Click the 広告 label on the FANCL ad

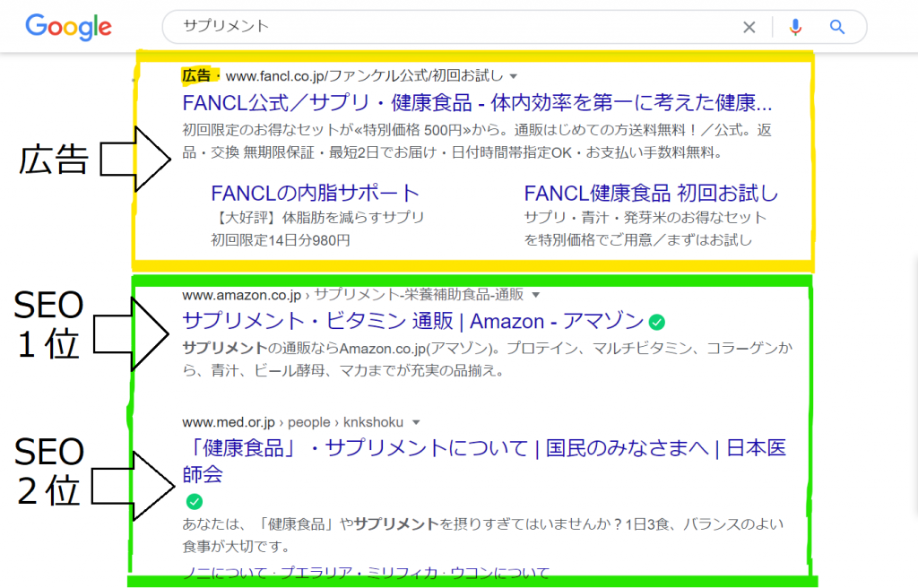click(196, 75)
